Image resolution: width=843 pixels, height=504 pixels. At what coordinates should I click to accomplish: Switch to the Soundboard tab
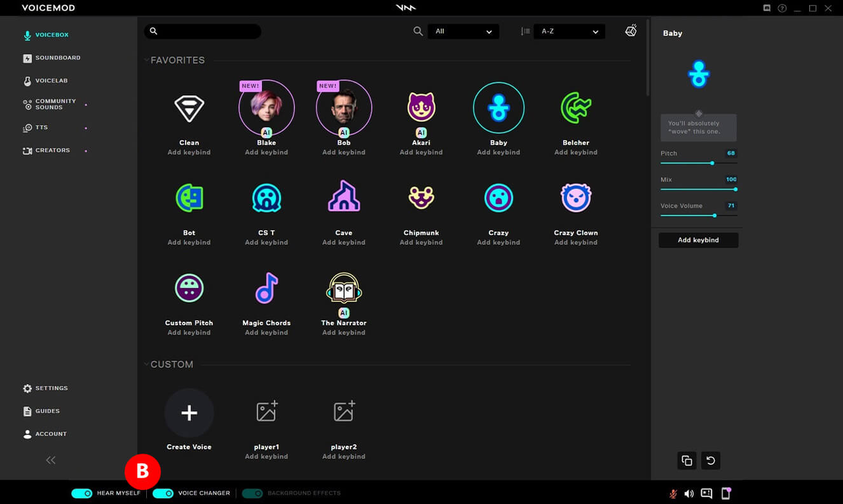pyautogui.click(x=51, y=57)
